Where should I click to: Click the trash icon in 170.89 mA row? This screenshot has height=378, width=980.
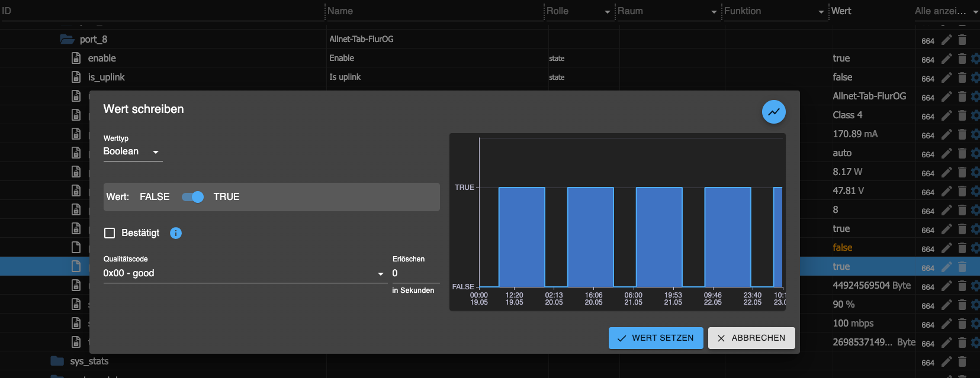(x=962, y=134)
